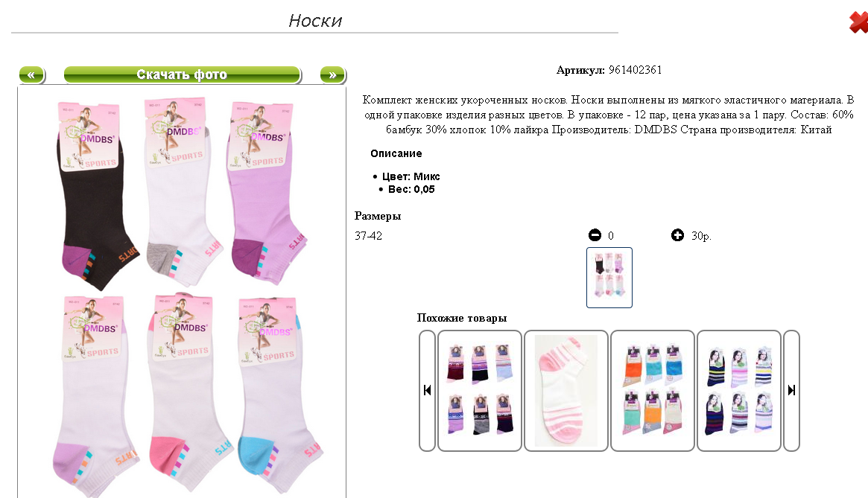Download the photo with Скачать фото button
868x498 pixels.
click(x=183, y=74)
